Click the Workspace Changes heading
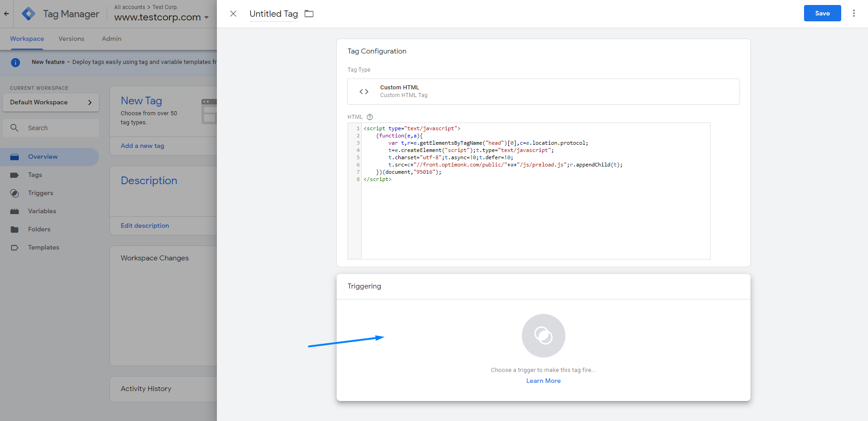The image size is (868, 421). [x=155, y=258]
